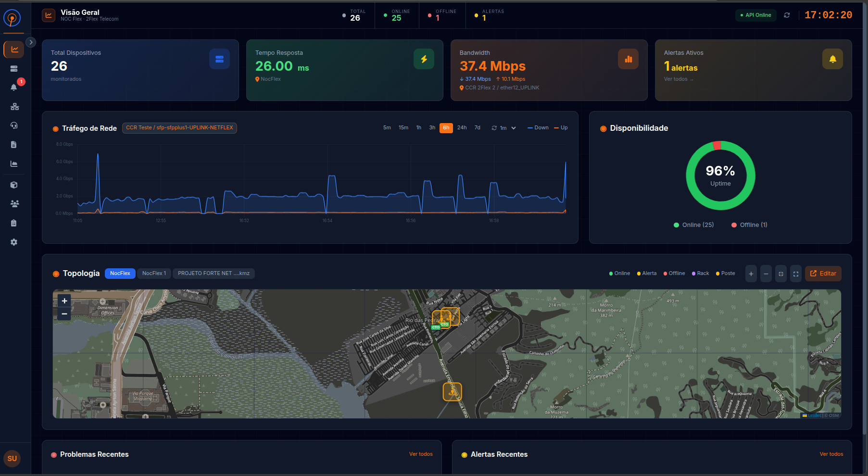Click the Editar topology button

coord(823,274)
